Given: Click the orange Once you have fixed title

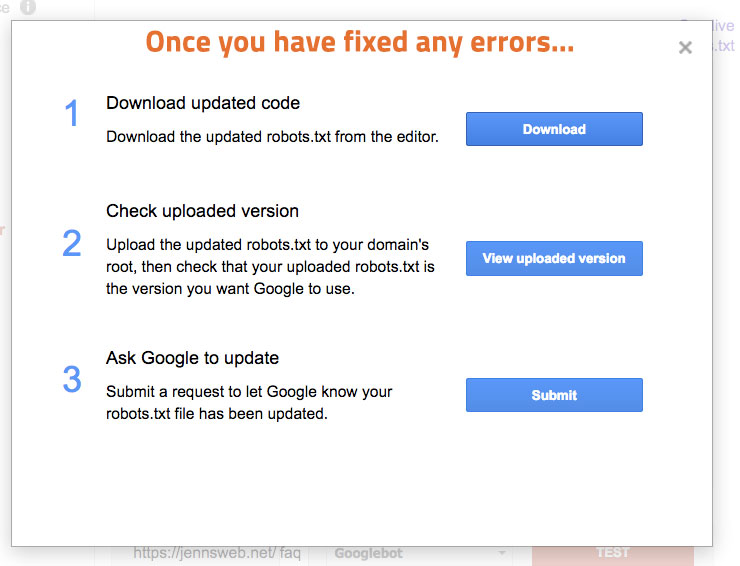Looking at the screenshot, I should pos(360,42).
